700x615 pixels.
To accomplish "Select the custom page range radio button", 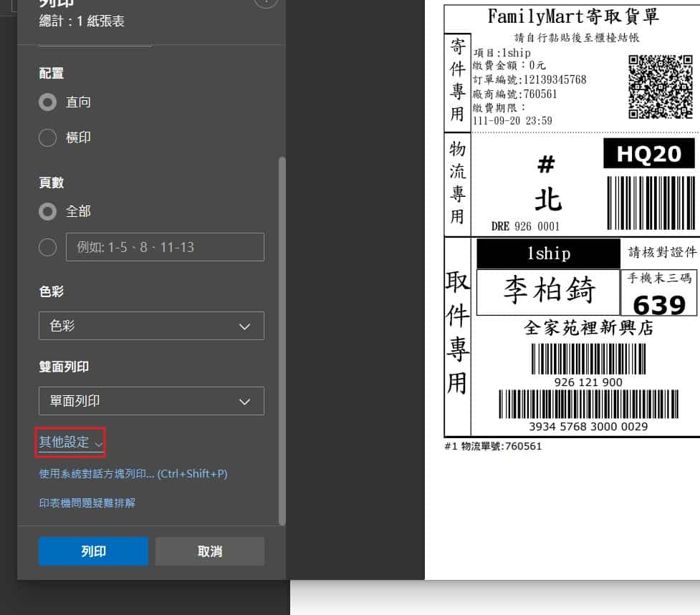I will click(x=48, y=247).
